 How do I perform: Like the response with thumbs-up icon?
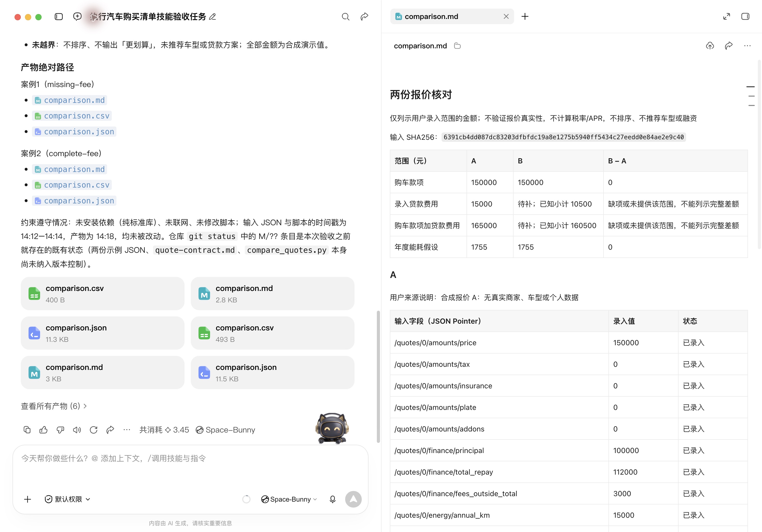(x=43, y=430)
